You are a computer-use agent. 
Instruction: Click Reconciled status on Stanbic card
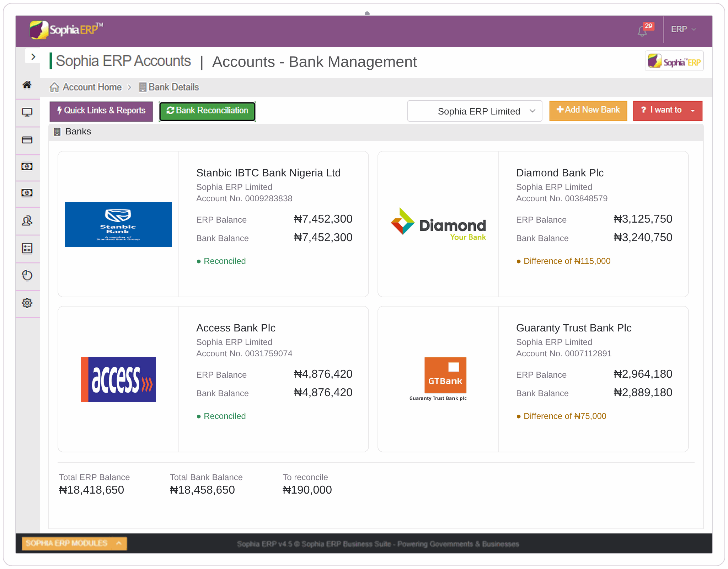[221, 261]
